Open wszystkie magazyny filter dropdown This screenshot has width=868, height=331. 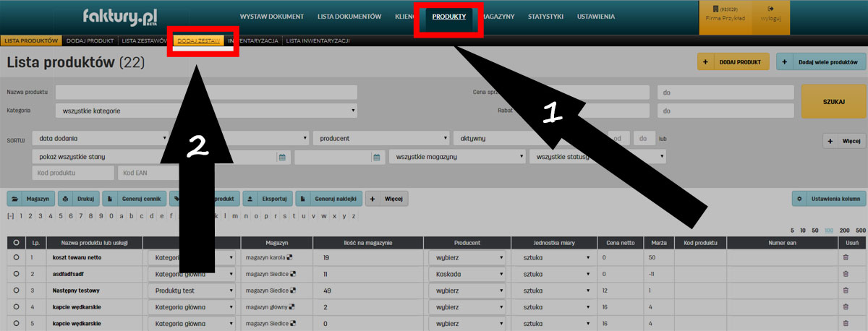click(456, 157)
